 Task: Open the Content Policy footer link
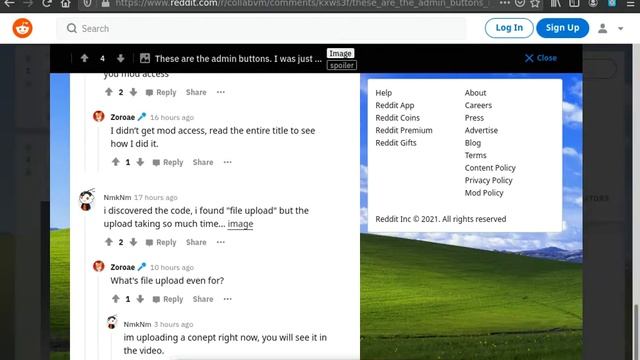coord(490,168)
